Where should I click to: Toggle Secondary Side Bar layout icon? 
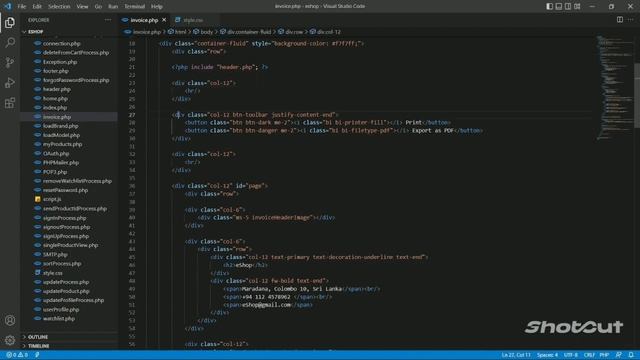568,6
